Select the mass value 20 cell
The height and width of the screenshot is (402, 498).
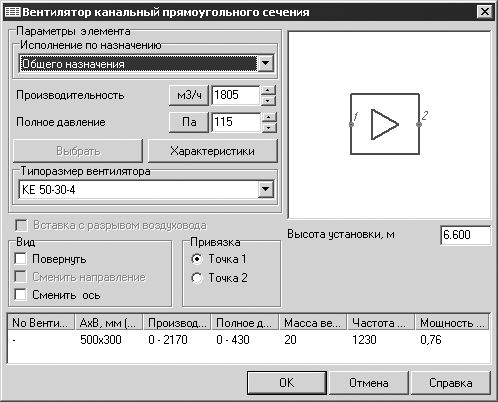pyautogui.click(x=290, y=340)
